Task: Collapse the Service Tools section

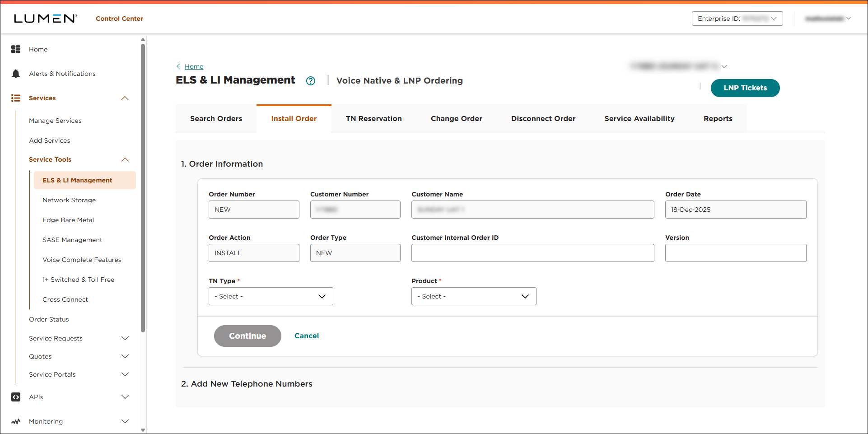Action: 125,159
